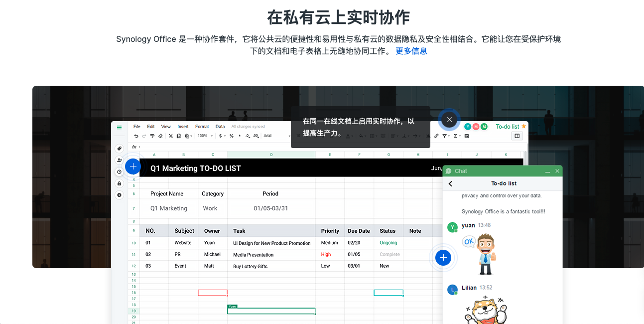Open the File menu
The height and width of the screenshot is (324, 644).
[x=136, y=127]
